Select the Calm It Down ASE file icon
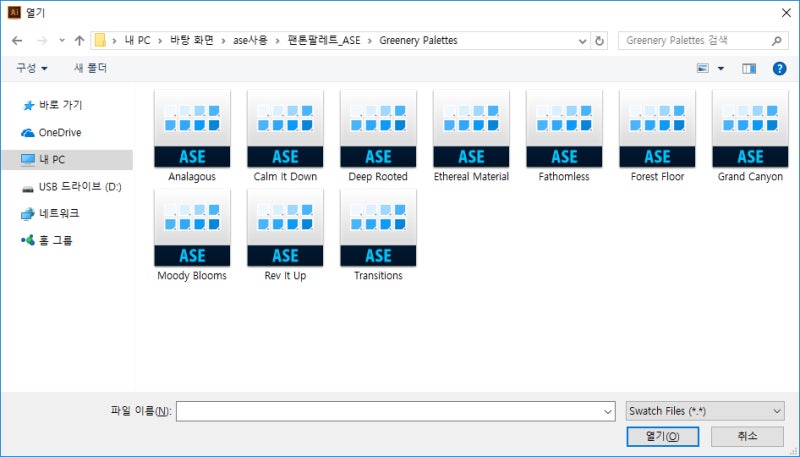 pos(285,129)
